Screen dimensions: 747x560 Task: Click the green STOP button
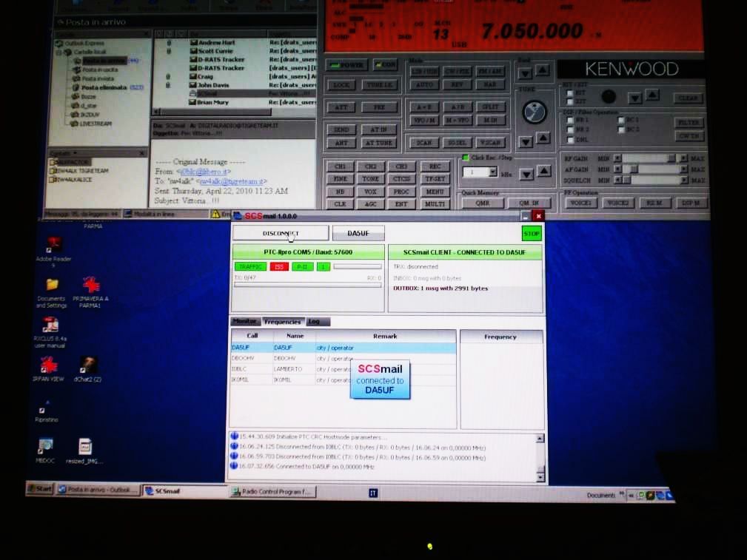pyautogui.click(x=532, y=234)
